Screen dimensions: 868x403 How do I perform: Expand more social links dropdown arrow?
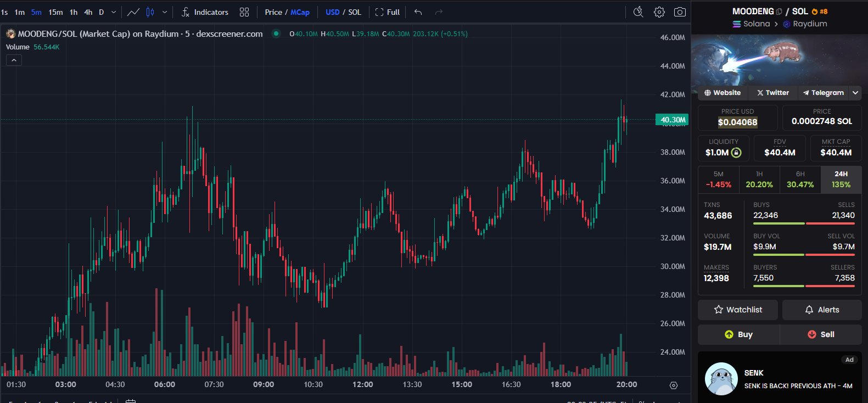(855, 93)
